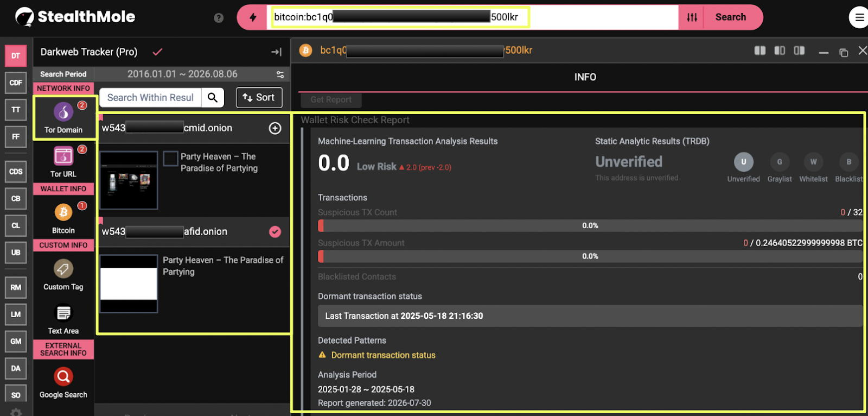
Task: Expand the cmid.onion result with plus
Action: 275,128
